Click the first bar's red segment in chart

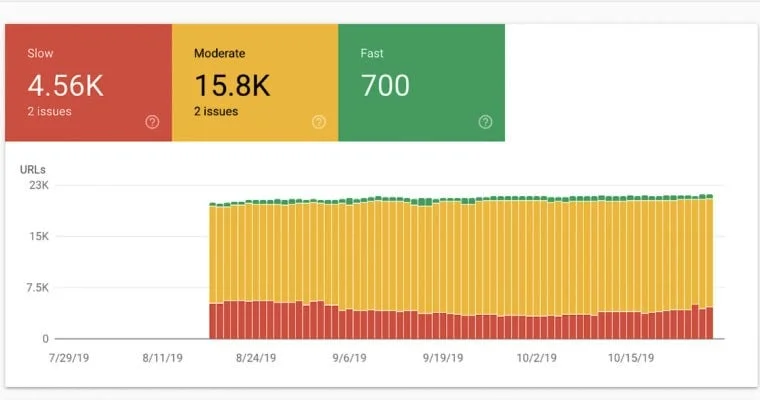213,320
